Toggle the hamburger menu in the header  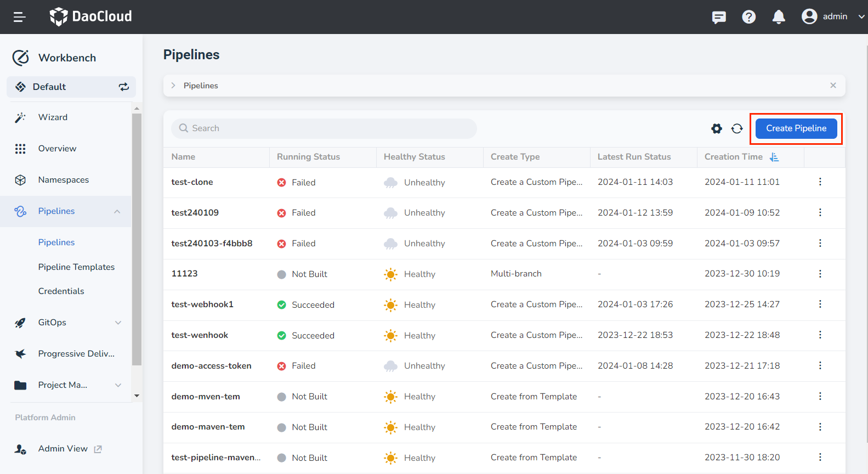(20, 17)
